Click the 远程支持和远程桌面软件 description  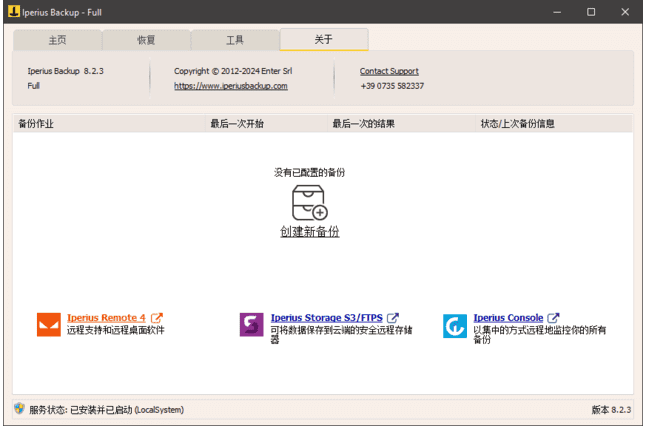pyautogui.click(x=116, y=330)
